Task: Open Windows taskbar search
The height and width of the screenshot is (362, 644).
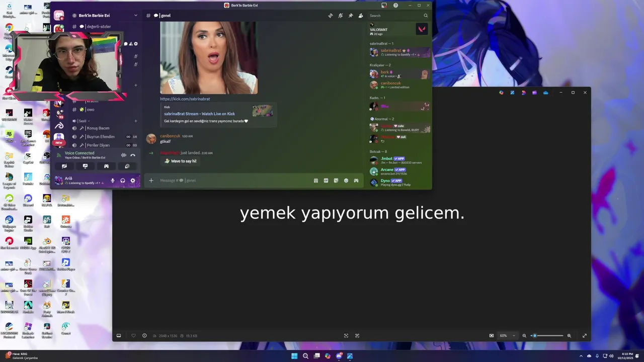Action: point(305,356)
